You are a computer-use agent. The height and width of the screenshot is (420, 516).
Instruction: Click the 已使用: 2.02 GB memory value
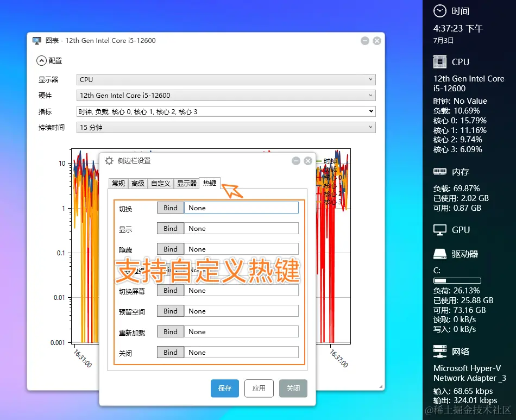pos(461,198)
